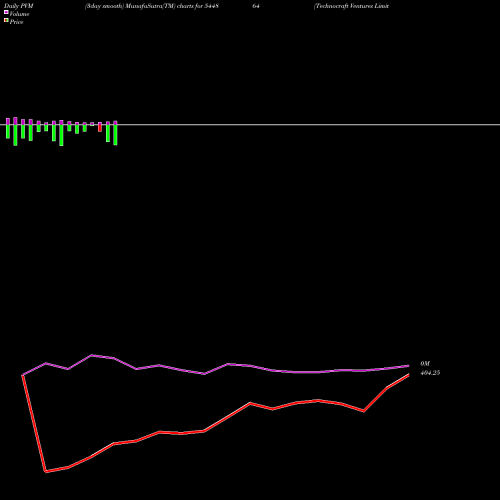Click the '(Technocraft Ventures Limit' title text

(x=351, y=6)
